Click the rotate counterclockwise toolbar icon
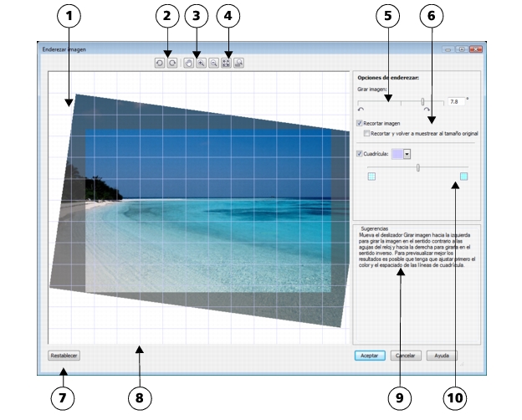 coord(159,63)
